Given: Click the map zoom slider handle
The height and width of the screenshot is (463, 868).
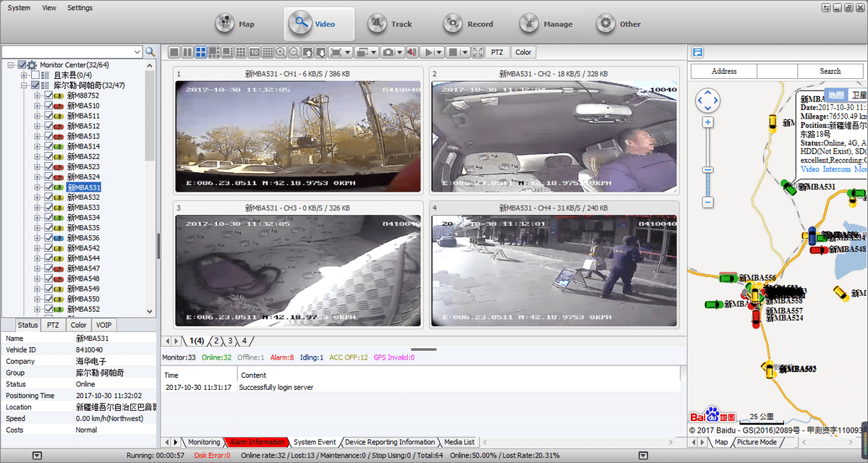Looking at the screenshot, I should point(708,170).
